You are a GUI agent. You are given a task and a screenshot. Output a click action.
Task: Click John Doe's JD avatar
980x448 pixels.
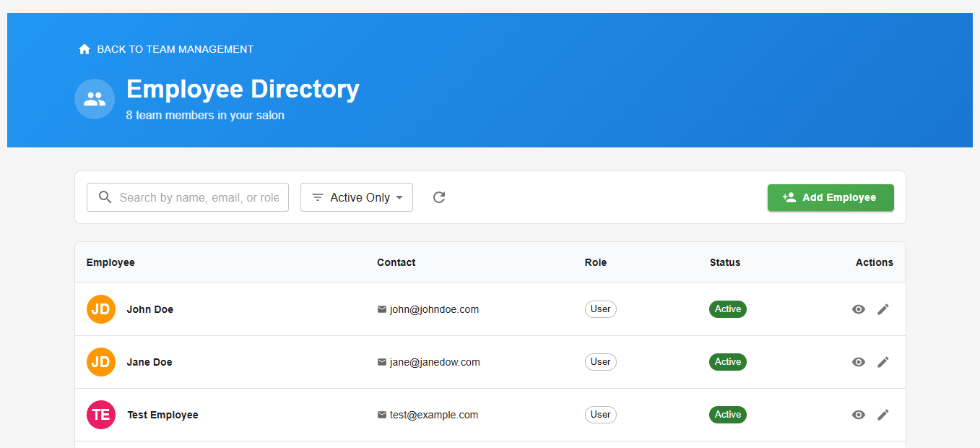[x=101, y=309]
